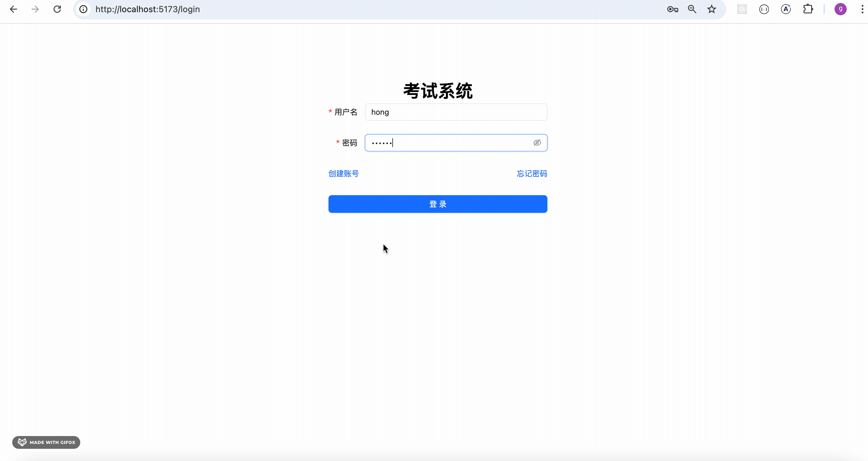
Task: Bookmark this page with the star icon
Action: [x=711, y=9]
